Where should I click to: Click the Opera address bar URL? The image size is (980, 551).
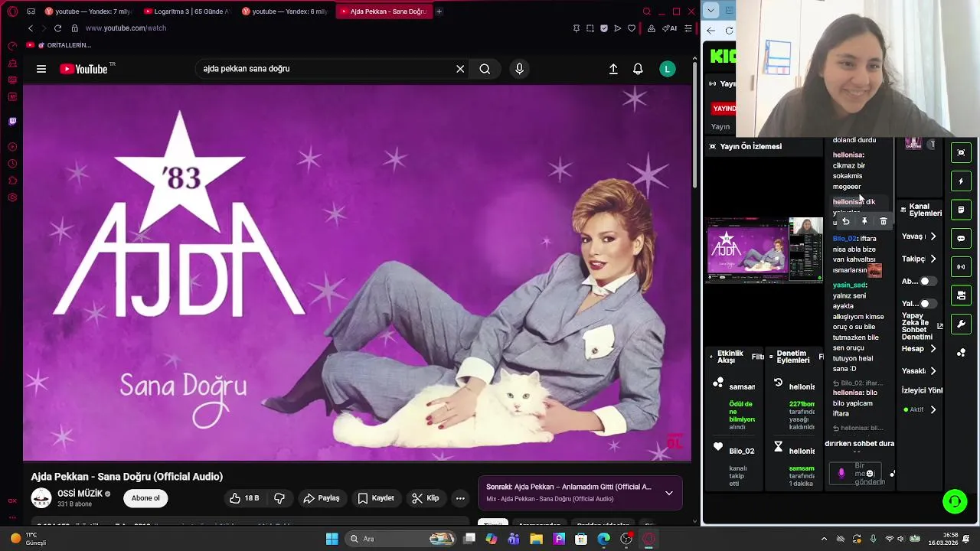pos(126,28)
